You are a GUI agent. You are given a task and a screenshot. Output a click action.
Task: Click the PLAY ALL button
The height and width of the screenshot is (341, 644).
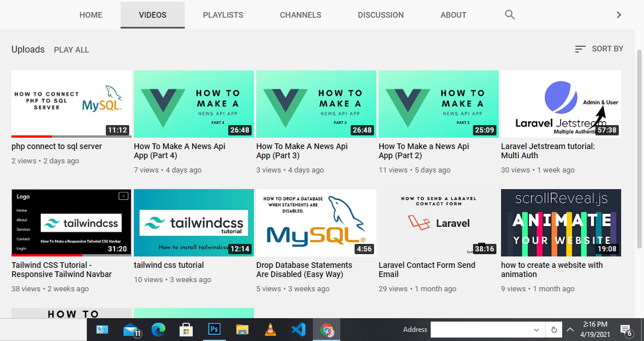coord(71,50)
